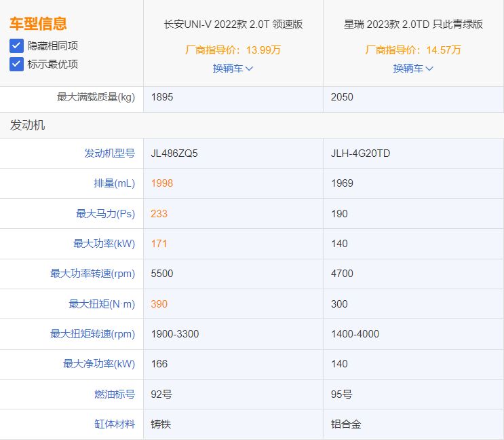Select highlighted torque value 390
504x440 pixels.
tap(159, 304)
